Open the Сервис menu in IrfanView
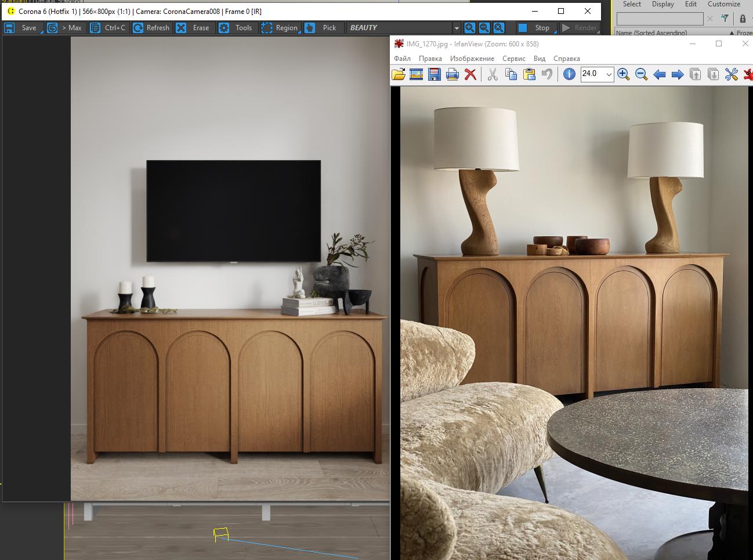The image size is (753, 560). coord(513,59)
